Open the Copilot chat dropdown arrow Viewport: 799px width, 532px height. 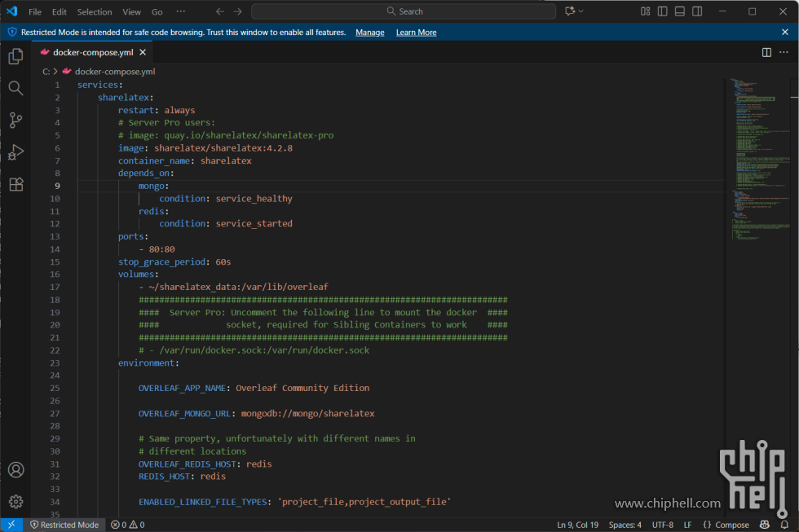coord(581,11)
